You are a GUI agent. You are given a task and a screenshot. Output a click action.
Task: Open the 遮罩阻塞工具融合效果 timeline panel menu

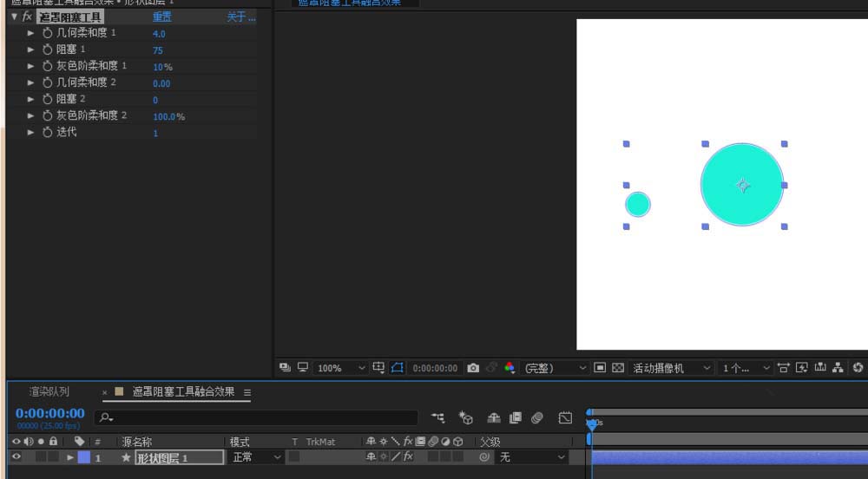(247, 393)
